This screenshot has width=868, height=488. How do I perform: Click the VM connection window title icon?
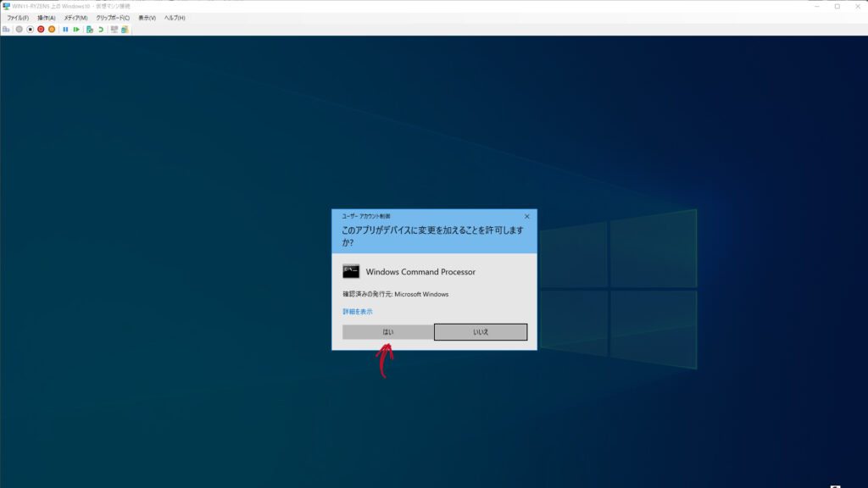pyautogui.click(x=6, y=6)
